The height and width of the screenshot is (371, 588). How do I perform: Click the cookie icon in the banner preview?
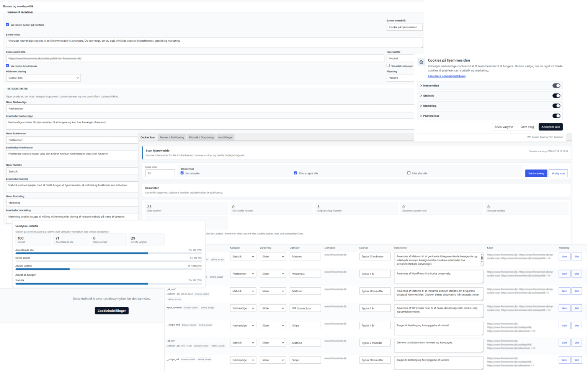(x=421, y=62)
